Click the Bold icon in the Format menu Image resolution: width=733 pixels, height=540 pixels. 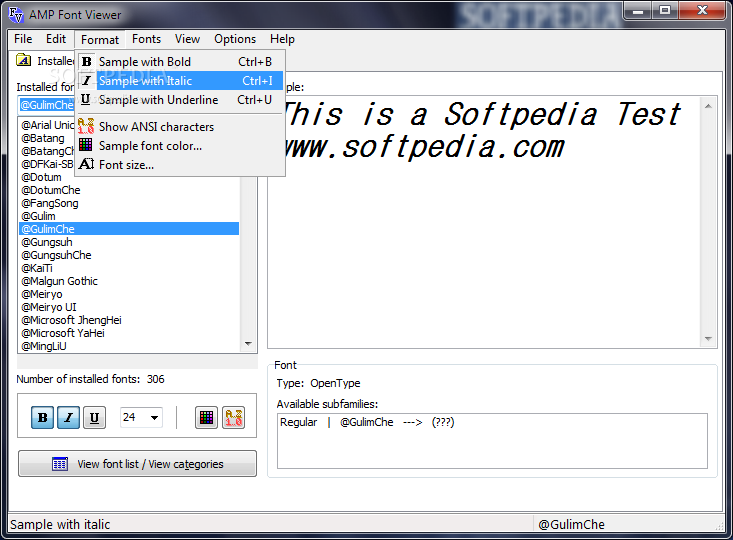pyautogui.click(x=86, y=62)
